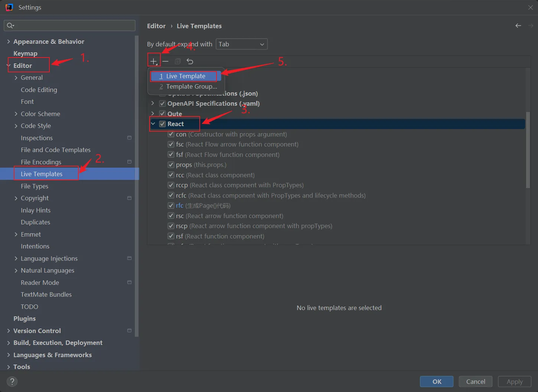Open File and Code Templates settings
Image resolution: width=538 pixels, height=392 pixels.
coord(56,150)
